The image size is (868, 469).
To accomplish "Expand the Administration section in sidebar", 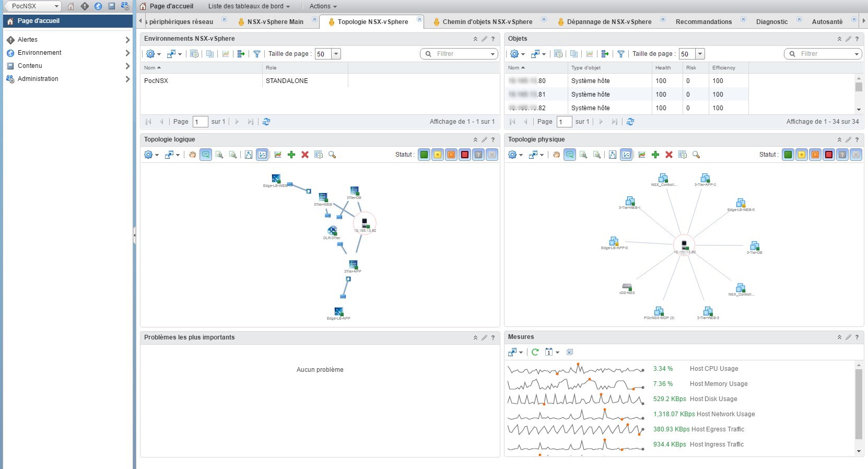I will pos(127,79).
